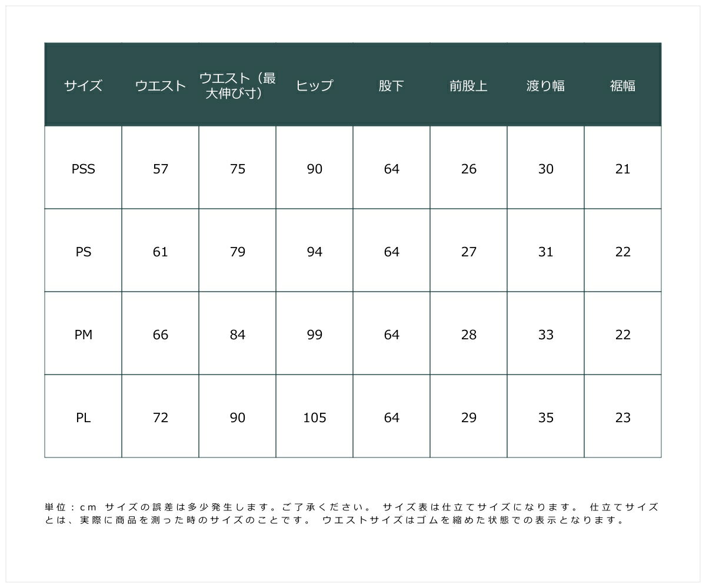This screenshot has width=706, height=588.
Task: Click the サイズ column header
Action: 83,85
